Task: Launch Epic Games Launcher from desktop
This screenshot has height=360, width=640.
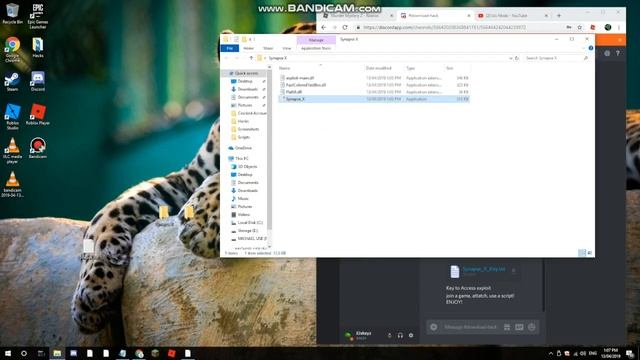Action: [38, 16]
